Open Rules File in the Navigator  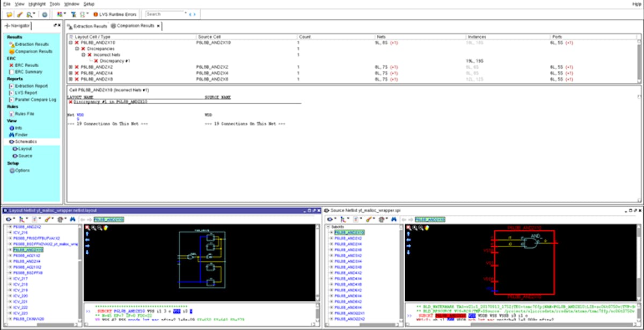point(24,113)
